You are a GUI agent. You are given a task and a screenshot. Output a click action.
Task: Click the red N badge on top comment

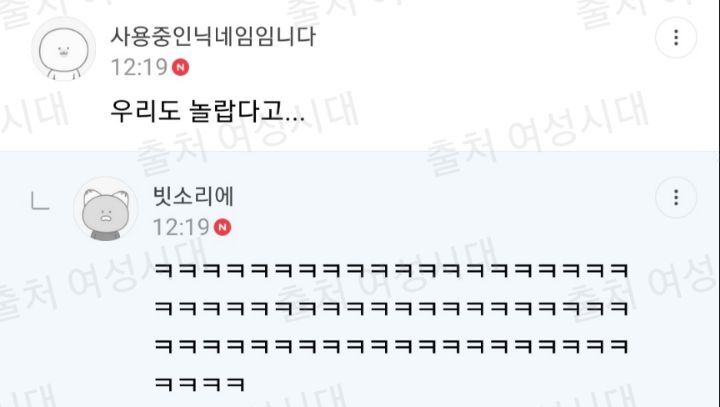pos(180,68)
